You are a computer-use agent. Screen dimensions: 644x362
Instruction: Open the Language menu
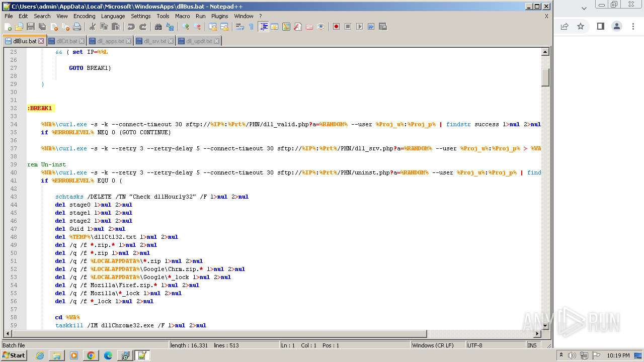pyautogui.click(x=113, y=16)
